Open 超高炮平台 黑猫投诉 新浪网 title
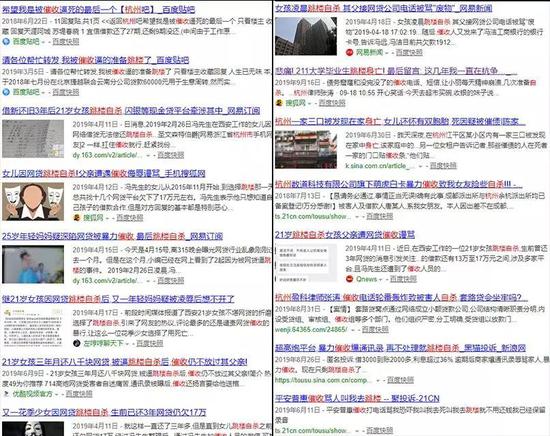The width and height of the screenshot is (550, 436). point(401,348)
